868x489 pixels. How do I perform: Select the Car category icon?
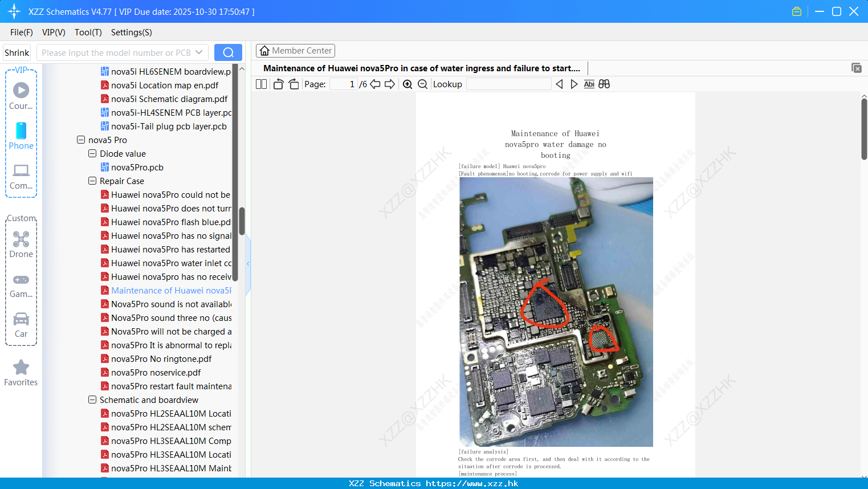point(21,324)
